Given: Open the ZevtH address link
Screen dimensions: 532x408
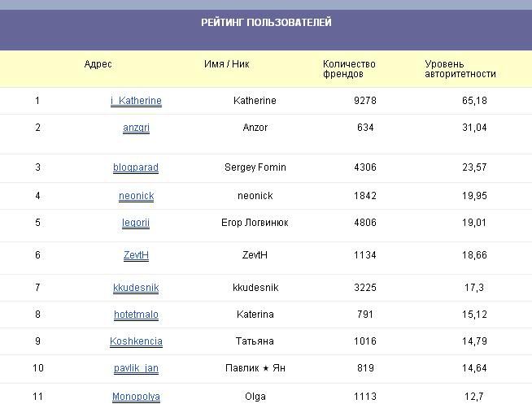Looking at the screenshot, I should (x=136, y=255).
